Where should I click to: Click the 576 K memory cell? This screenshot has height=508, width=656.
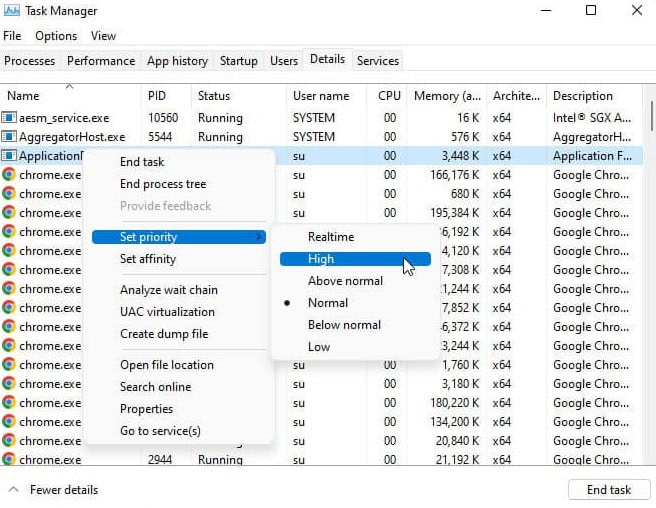pyautogui.click(x=465, y=137)
